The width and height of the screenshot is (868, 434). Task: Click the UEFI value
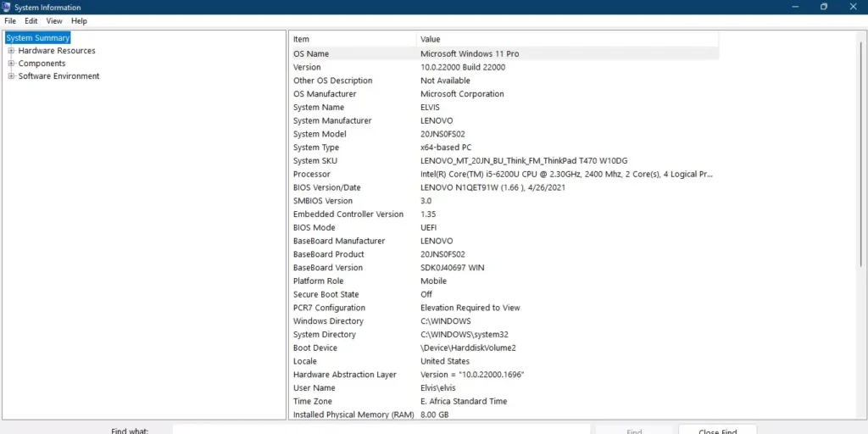tap(428, 227)
